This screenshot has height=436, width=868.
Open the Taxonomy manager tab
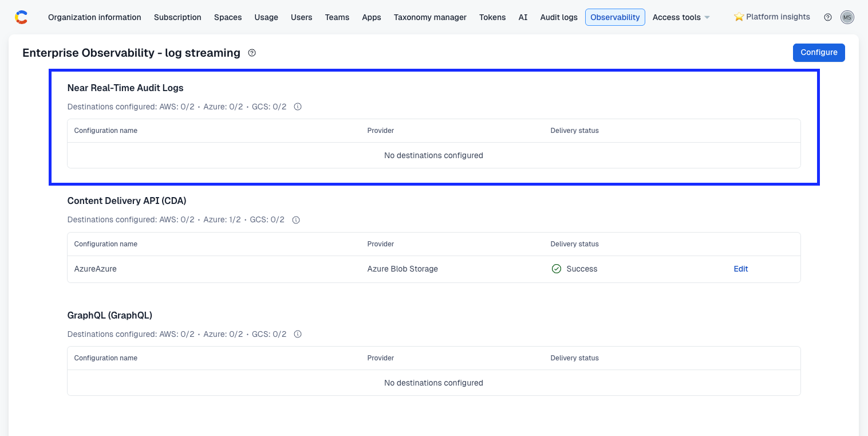(430, 17)
